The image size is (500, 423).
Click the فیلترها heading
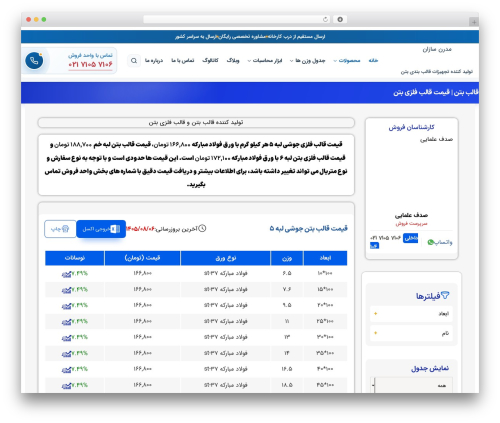428,296
